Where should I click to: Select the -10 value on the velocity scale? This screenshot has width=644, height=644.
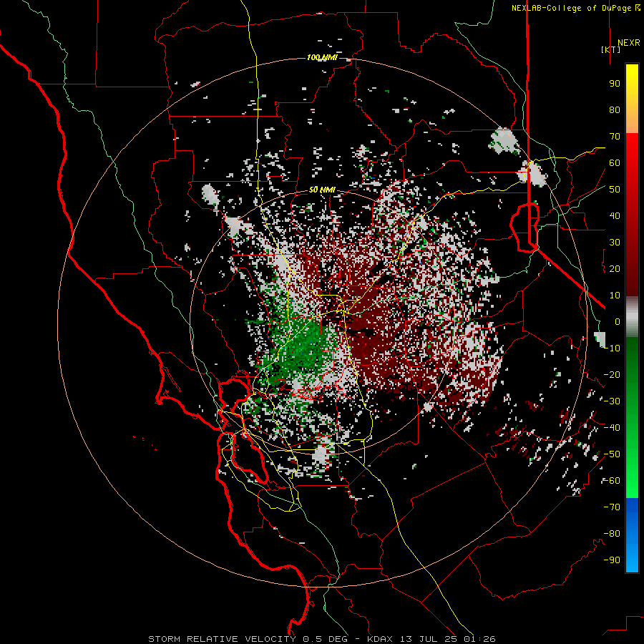tap(612, 348)
